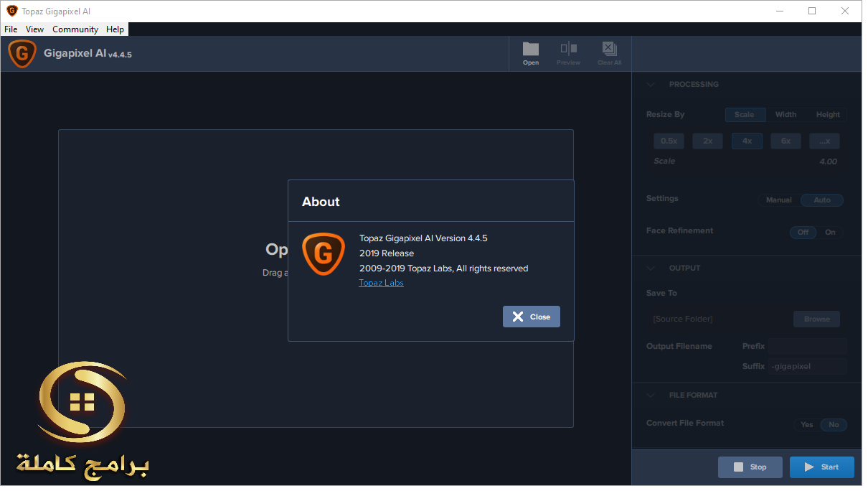Open the File menu
The height and width of the screenshot is (491, 868).
[x=11, y=29]
